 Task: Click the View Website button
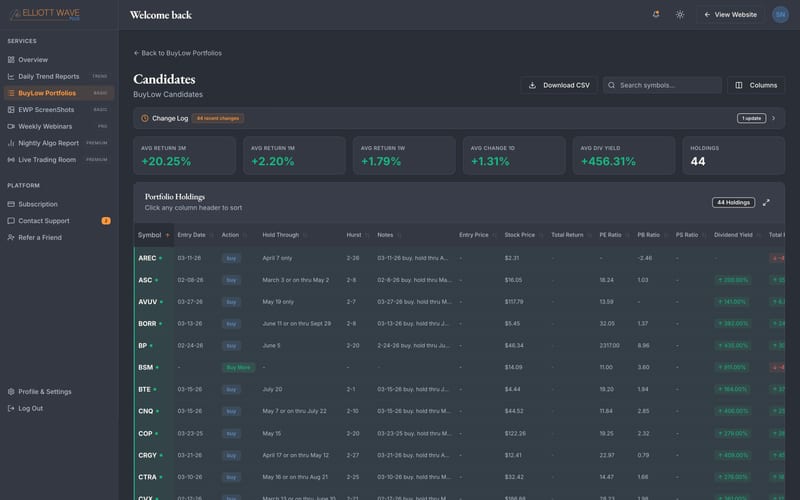[730, 15]
